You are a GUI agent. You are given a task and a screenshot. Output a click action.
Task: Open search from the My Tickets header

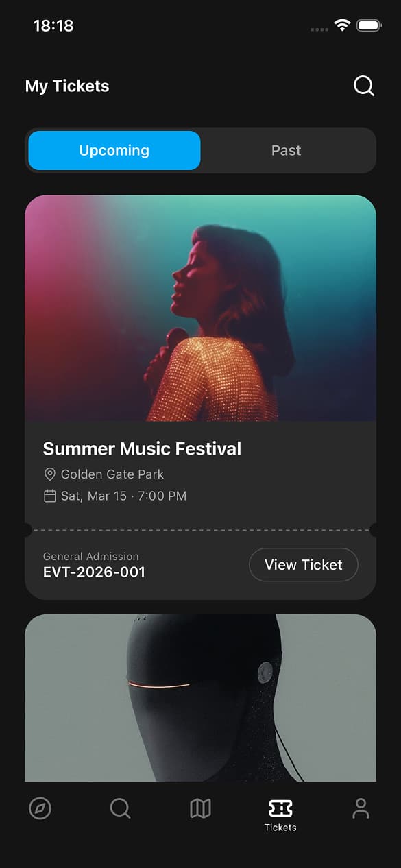coord(363,86)
